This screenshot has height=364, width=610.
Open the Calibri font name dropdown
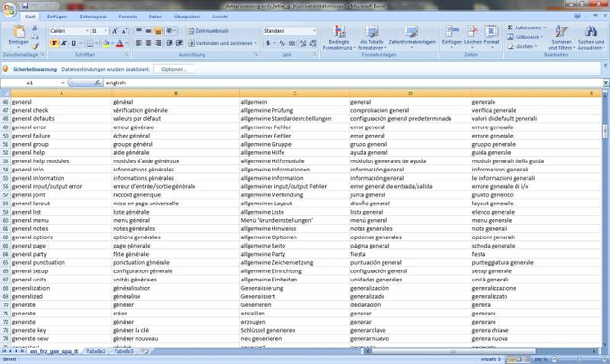pyautogui.click(x=87, y=31)
